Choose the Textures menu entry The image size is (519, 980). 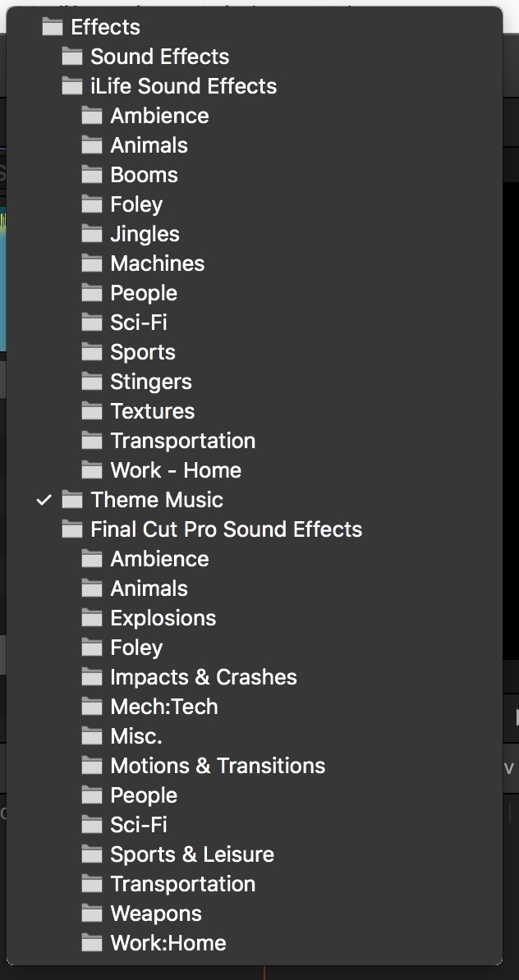[x=152, y=411]
